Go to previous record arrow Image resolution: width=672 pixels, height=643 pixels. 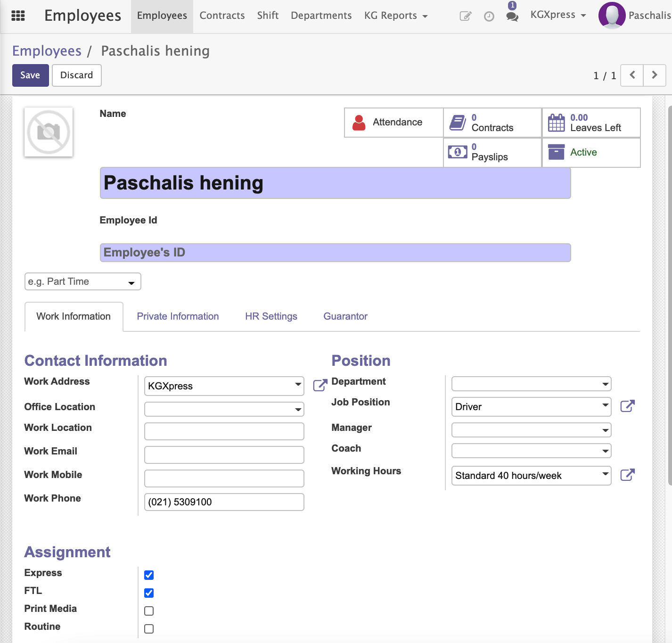pyautogui.click(x=632, y=75)
